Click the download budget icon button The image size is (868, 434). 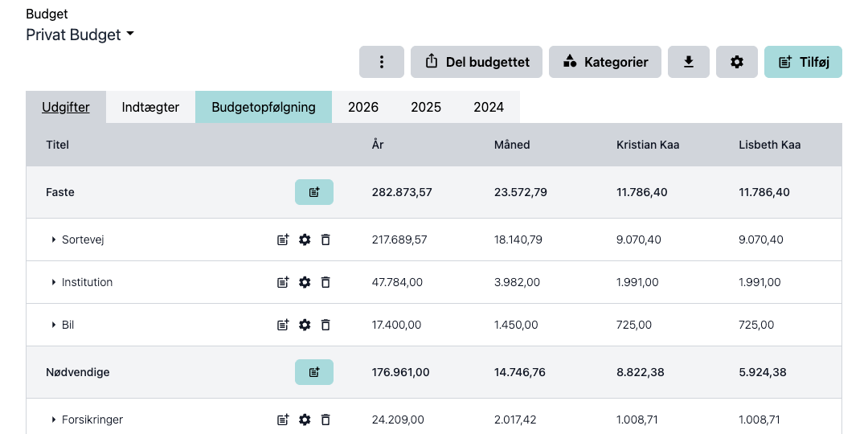pos(689,62)
